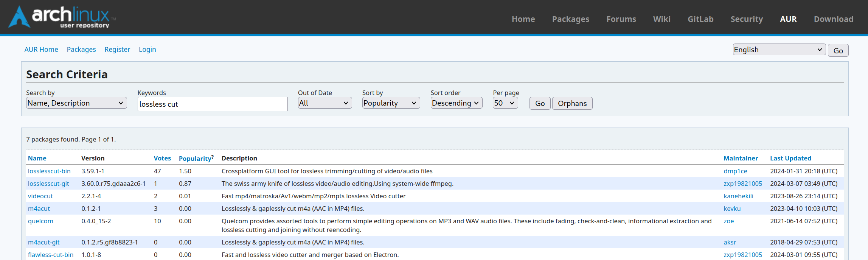Open losslesscut-bin package
Viewport: 868px width, 260px height.
coord(49,171)
